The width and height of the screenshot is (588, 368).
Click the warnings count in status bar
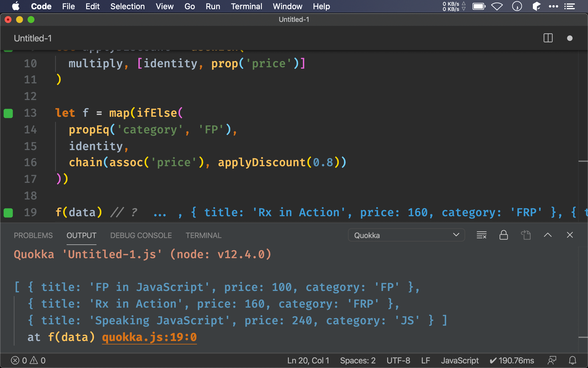click(x=38, y=361)
